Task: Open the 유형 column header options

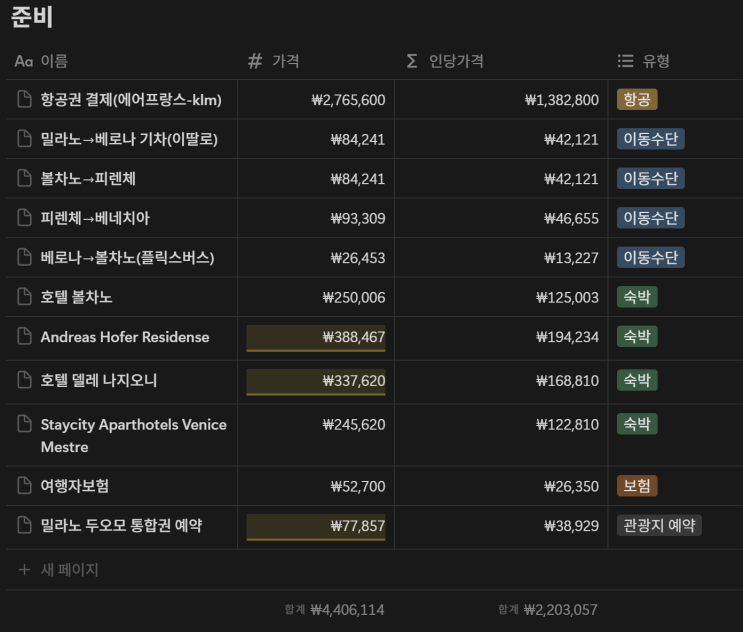Action: [x=656, y=61]
